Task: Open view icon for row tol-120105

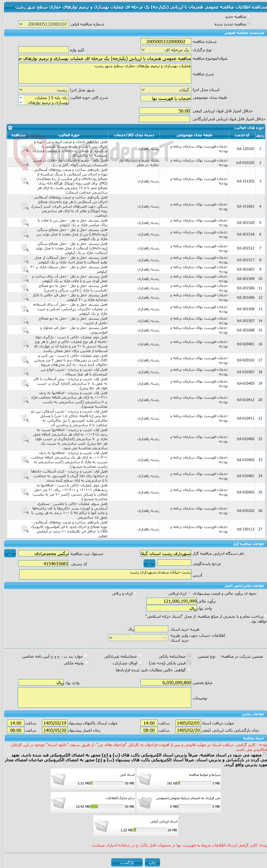Action: click(x=24, y=149)
